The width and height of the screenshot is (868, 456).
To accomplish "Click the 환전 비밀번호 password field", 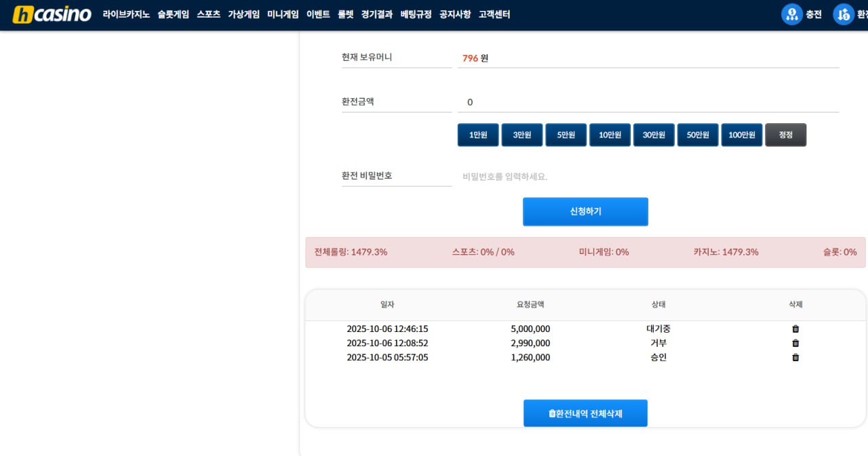I will [x=648, y=177].
